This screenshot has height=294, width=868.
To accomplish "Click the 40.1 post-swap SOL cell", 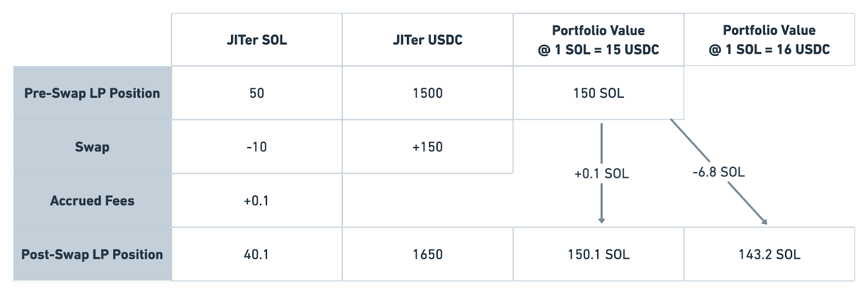I will [257, 254].
